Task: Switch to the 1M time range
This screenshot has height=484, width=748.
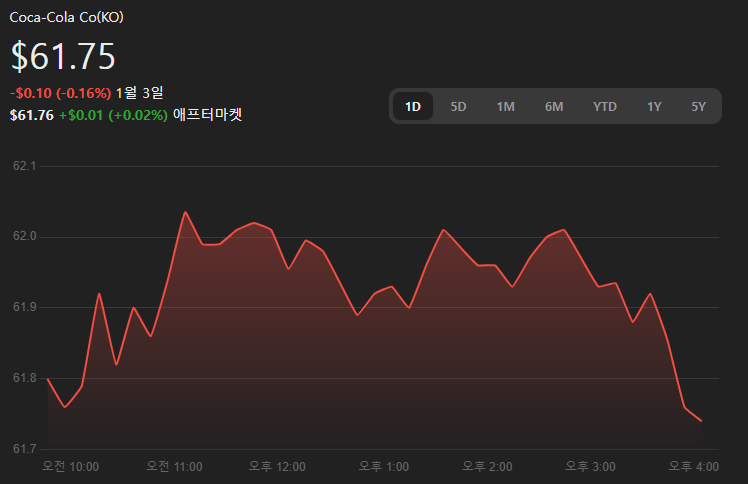Action: pyautogui.click(x=506, y=106)
